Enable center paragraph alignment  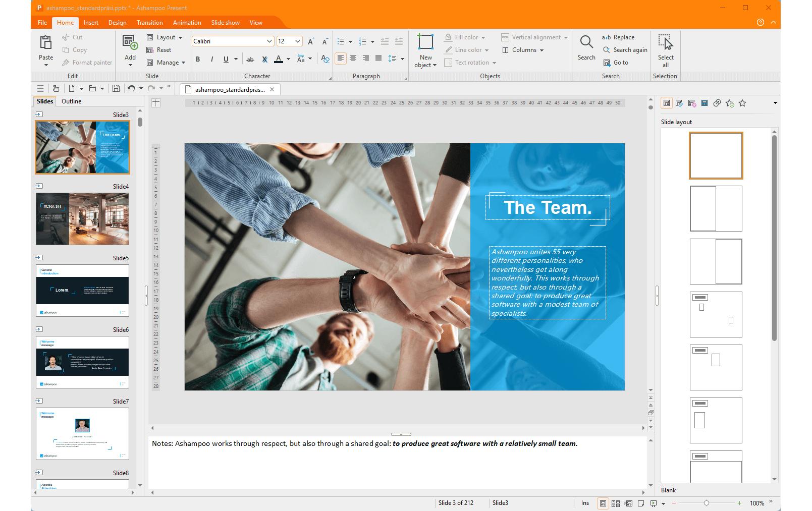pos(353,59)
